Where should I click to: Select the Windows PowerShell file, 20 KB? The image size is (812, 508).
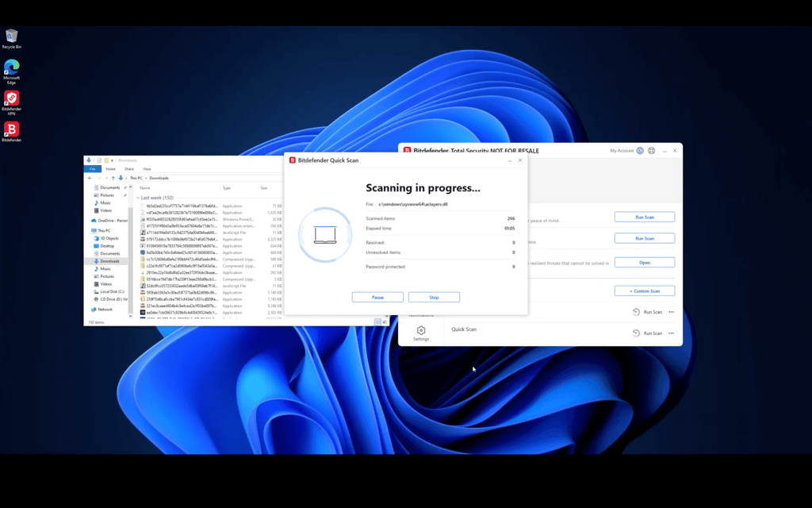point(211,219)
